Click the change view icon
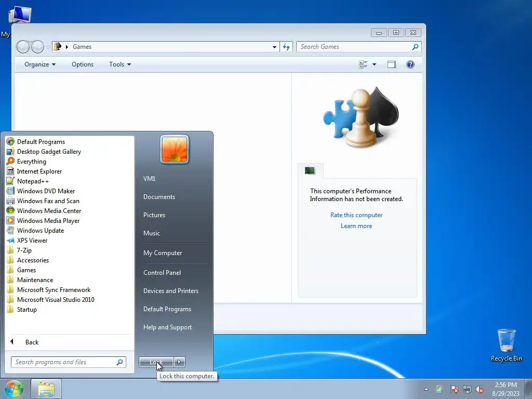This screenshot has width=532, height=399. coord(363,64)
